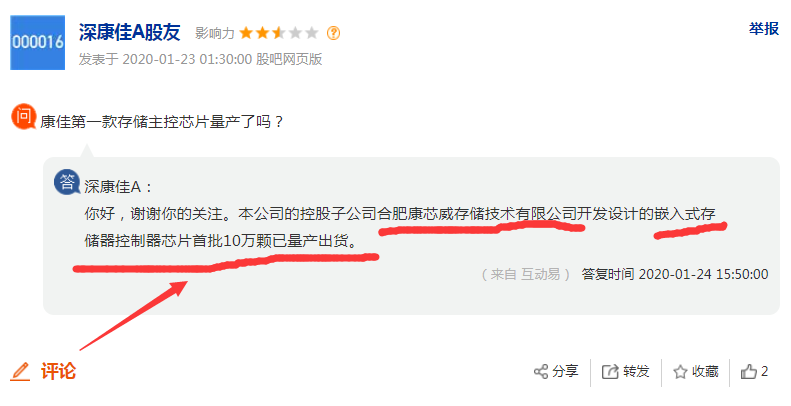Like the post with thumbs-up icon
Image resolution: width=791 pixels, height=406 pixels.
point(749,372)
